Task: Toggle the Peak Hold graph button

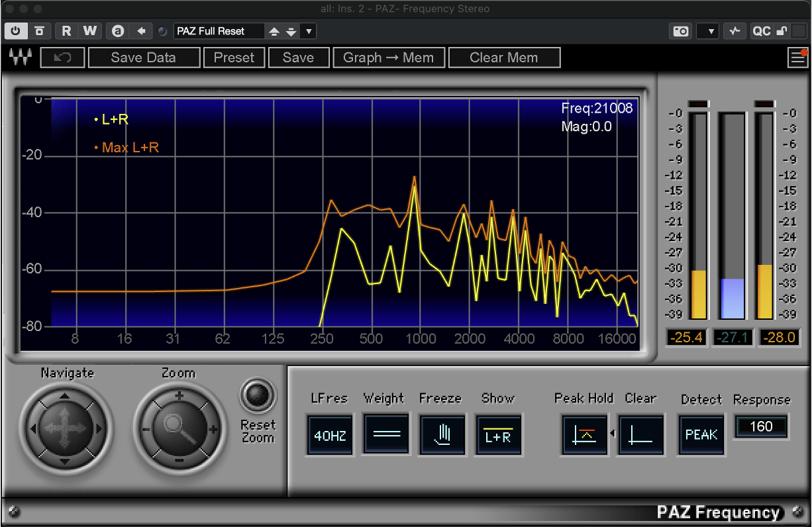Action: pos(584,435)
